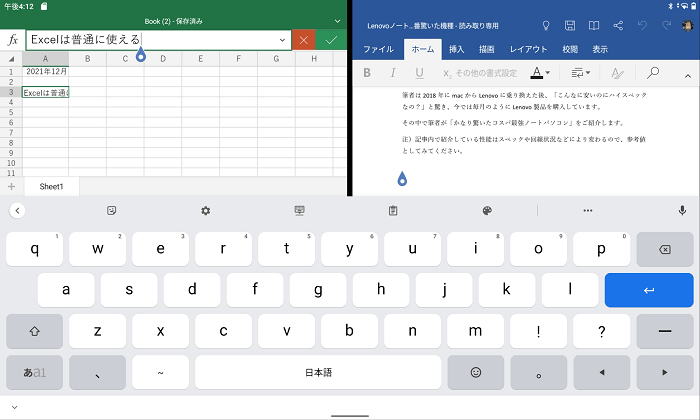Collapse keyboard toolbar with back arrow
Viewport: 700px width, 420px height.
[17, 211]
